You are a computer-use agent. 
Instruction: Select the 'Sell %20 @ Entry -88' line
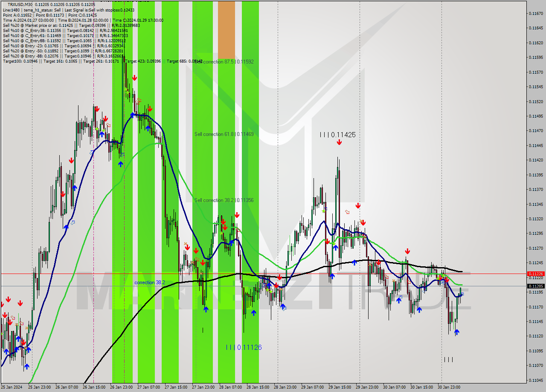64,56
